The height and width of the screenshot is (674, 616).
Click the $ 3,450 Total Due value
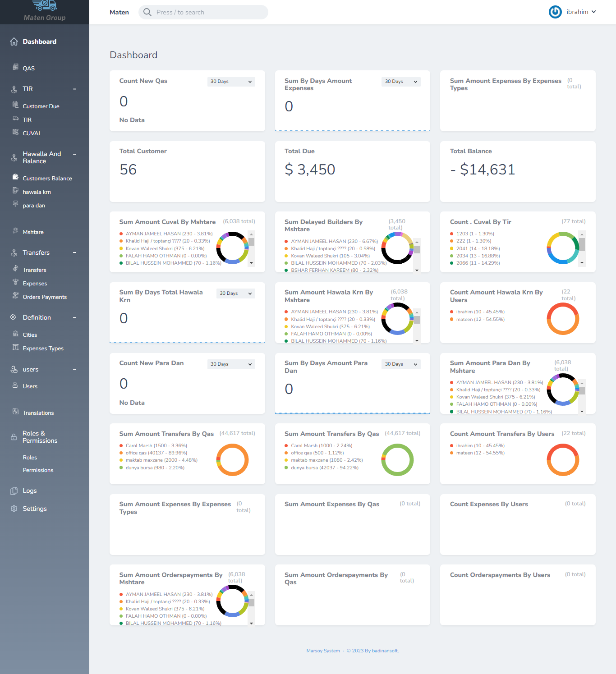point(310,170)
